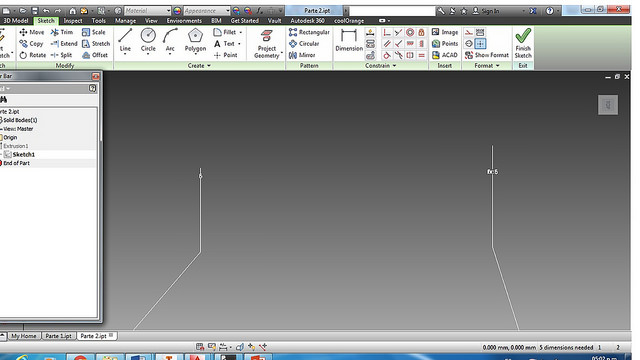Image resolution: width=640 pixels, height=360 pixels.
Task: Select Sketch1 in the browser tree
Action: (24, 154)
